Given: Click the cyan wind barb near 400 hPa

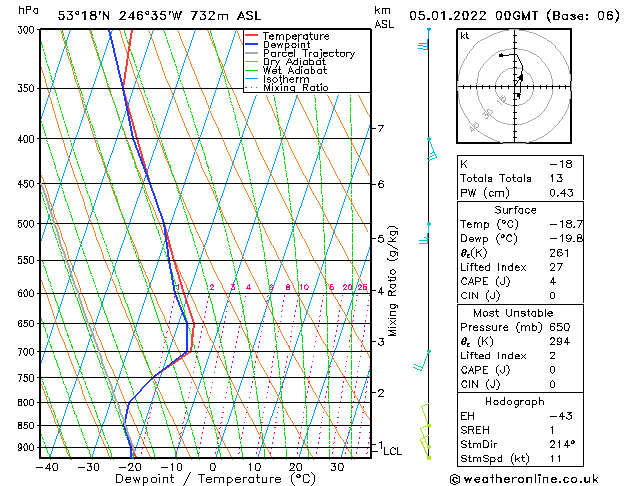Looking at the screenshot, I should pyautogui.click(x=432, y=150).
